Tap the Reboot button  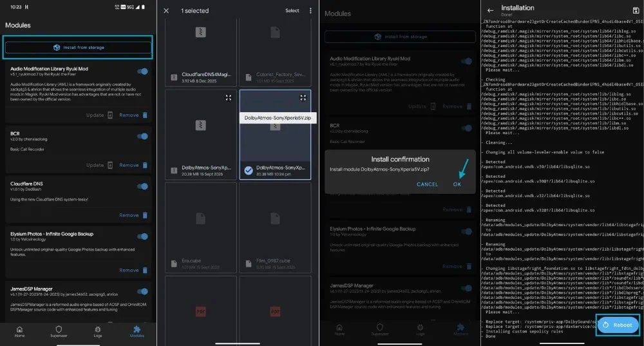pos(618,325)
